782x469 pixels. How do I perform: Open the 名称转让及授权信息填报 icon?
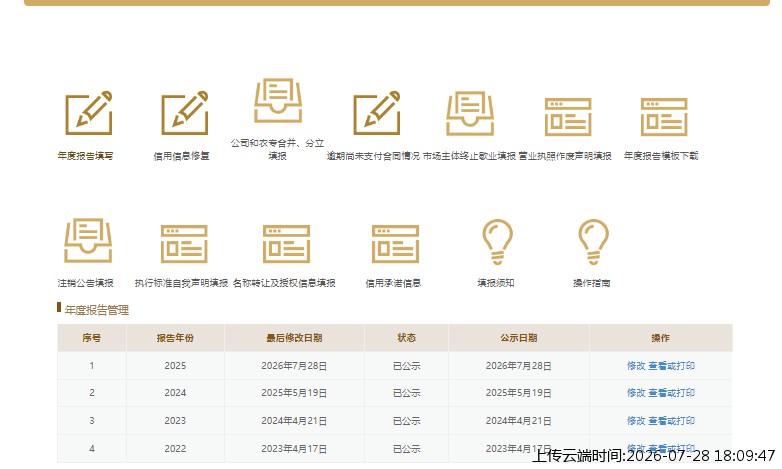[286, 244]
